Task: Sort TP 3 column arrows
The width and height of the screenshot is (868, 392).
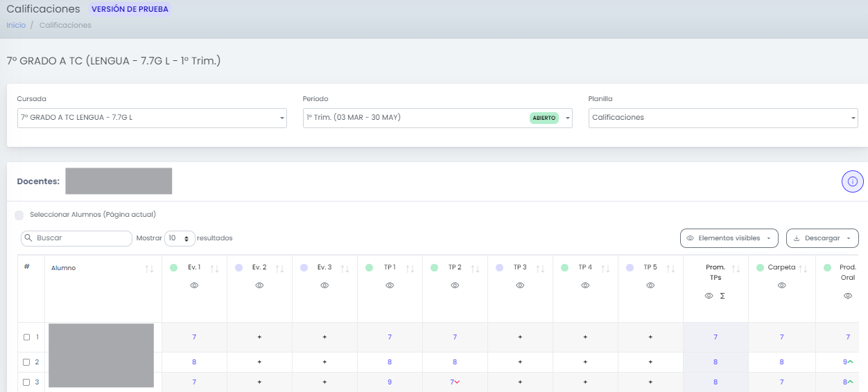Action: coord(541,269)
